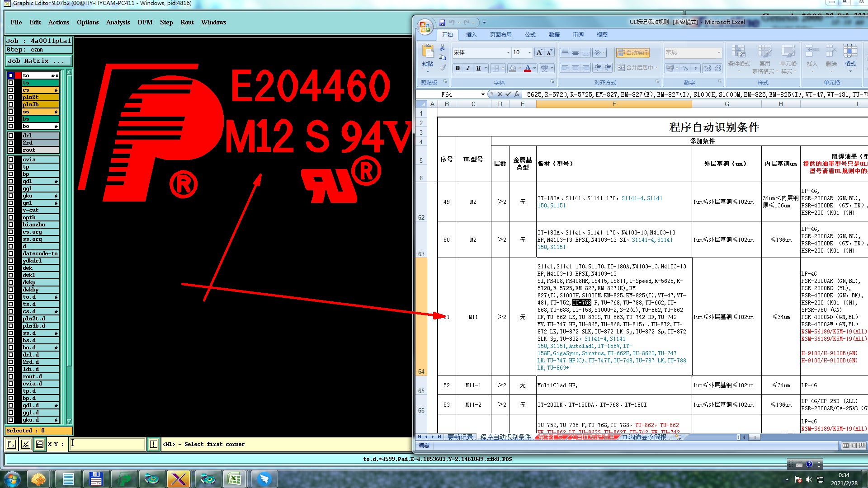
Task: Toggle underline formatting in Excel
Action: tap(478, 68)
